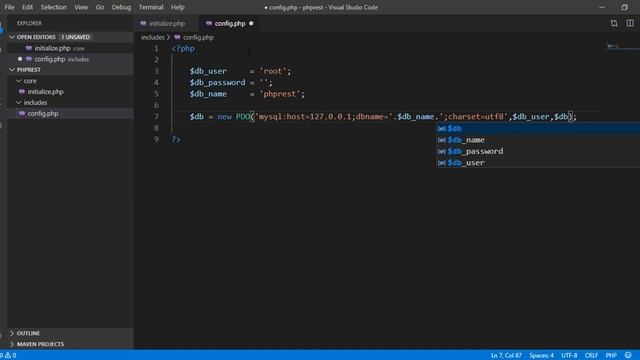Pick the $db_name autocomplete suggestion
Viewport: 640px width, 360px height.
click(538, 140)
